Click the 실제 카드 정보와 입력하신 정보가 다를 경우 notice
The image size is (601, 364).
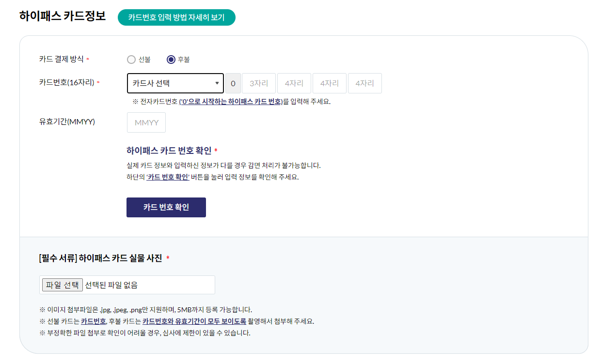click(x=223, y=166)
